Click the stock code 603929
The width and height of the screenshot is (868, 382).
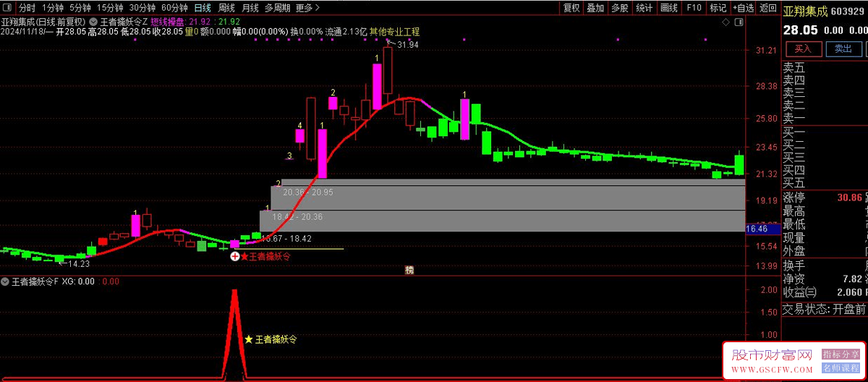[x=848, y=12]
